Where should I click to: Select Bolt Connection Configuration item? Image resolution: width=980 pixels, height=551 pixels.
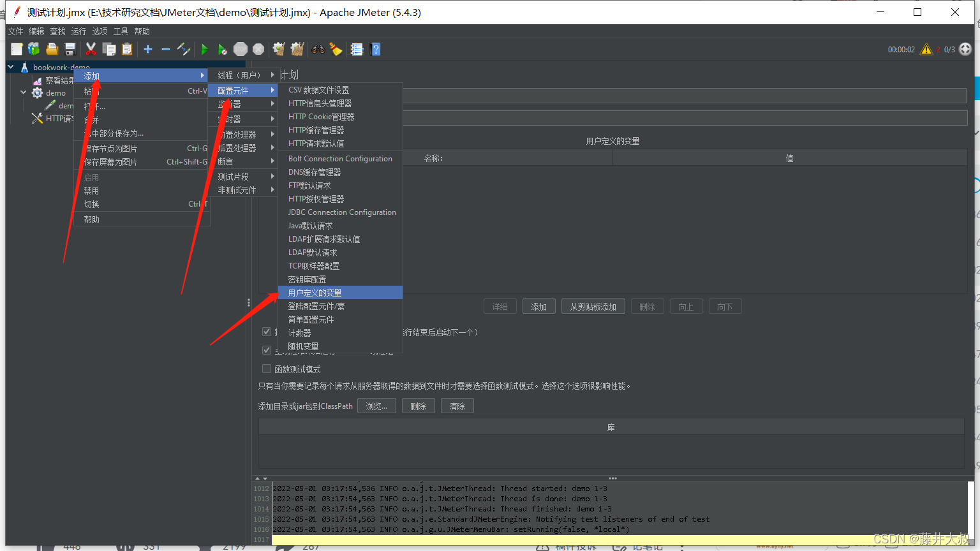[x=341, y=159]
